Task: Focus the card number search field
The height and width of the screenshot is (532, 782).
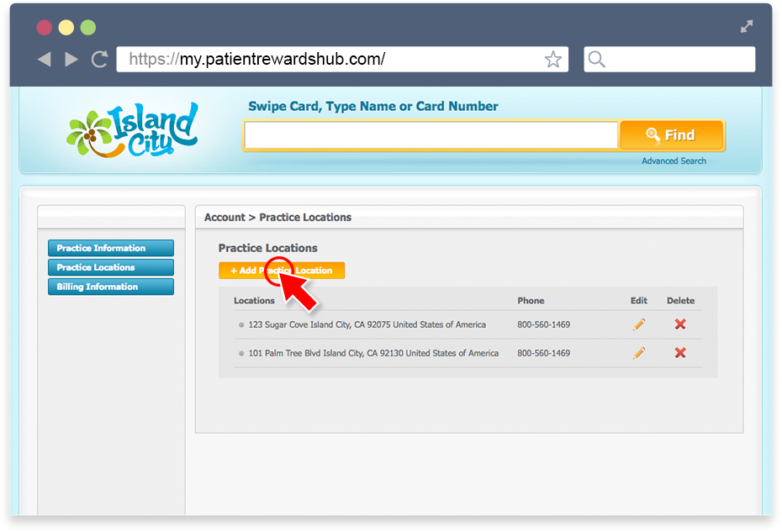Action: pyautogui.click(x=431, y=135)
